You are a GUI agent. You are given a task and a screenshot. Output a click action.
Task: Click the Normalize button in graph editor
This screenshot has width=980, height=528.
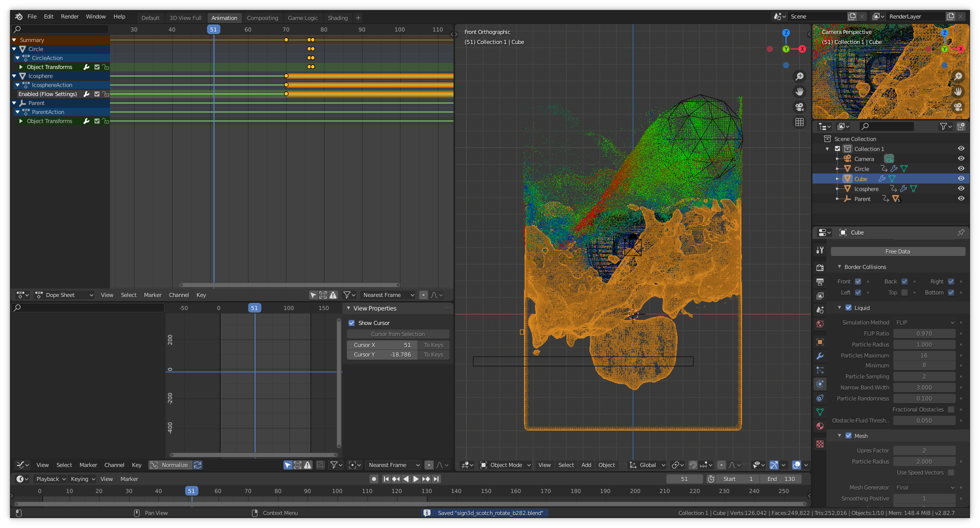[x=169, y=465]
